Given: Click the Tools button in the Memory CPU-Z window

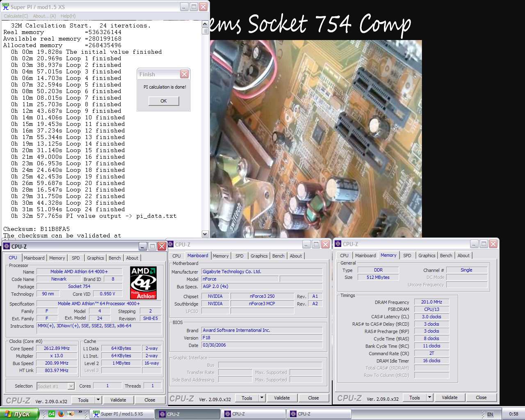Looking at the screenshot, I should (x=415, y=397).
